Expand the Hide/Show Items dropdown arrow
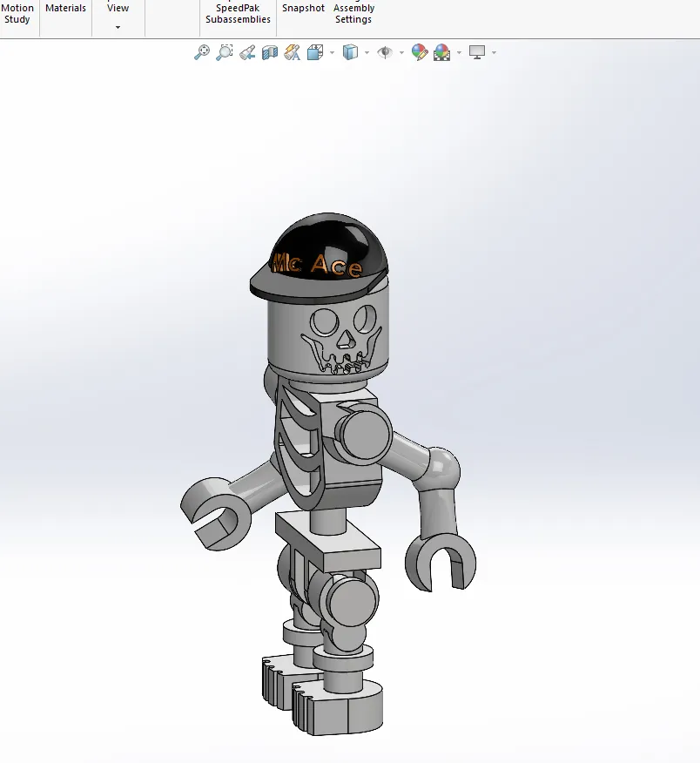 point(402,52)
